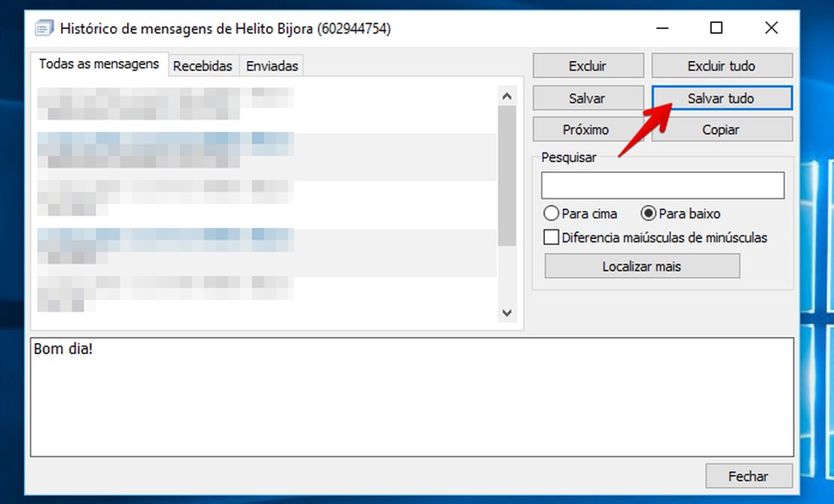
Task: Click Salvar tudo to save all messages
Action: tap(722, 98)
